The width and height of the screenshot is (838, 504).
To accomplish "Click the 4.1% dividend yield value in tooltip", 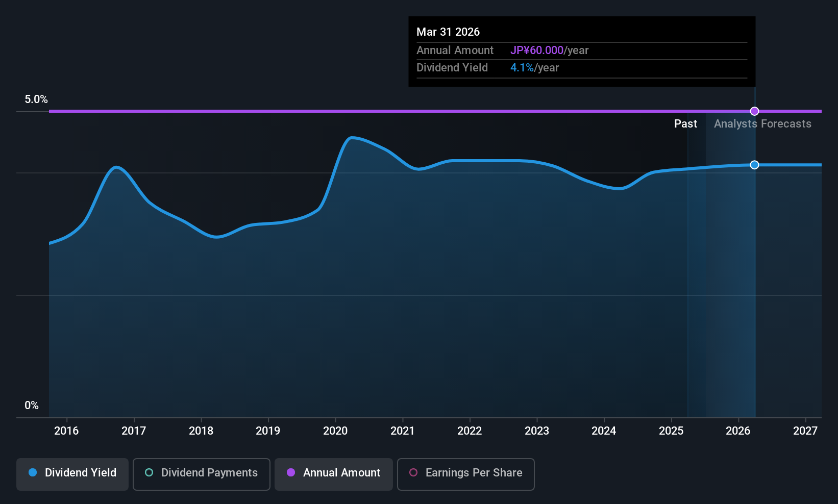I will [x=522, y=68].
